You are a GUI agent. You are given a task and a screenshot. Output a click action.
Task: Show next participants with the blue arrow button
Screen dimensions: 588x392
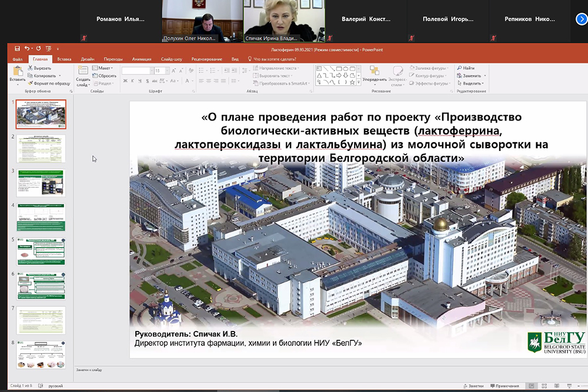tap(581, 19)
